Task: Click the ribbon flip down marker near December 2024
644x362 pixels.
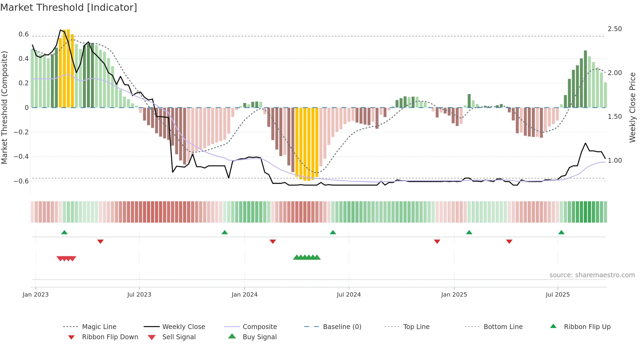Action: point(437,242)
